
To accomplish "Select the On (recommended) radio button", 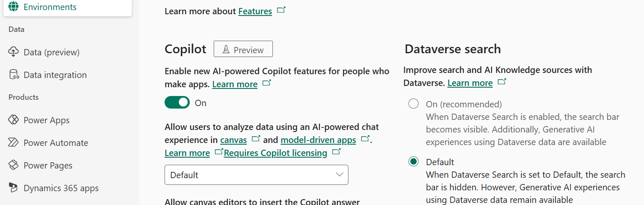I will coord(414,104).
